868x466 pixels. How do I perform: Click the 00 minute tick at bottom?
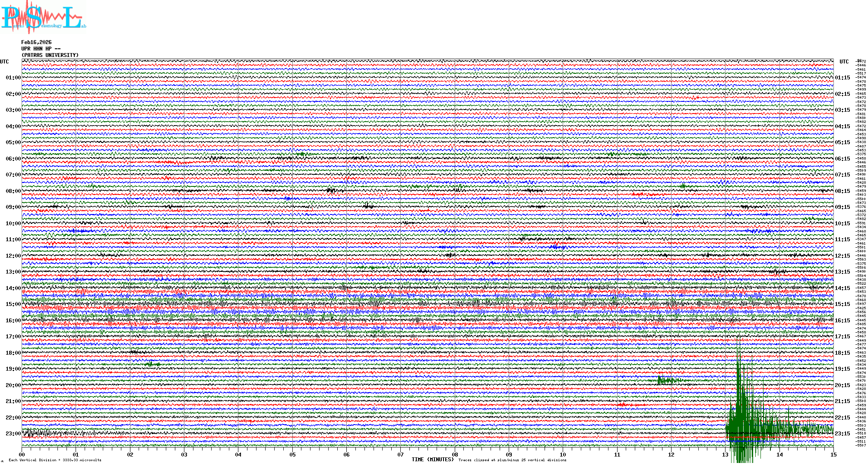(x=22, y=454)
